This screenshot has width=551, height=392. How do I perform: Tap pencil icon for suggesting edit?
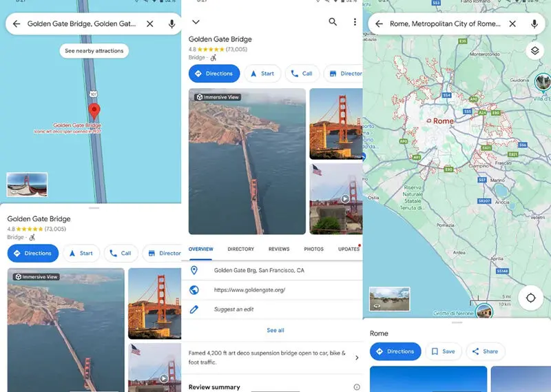[x=194, y=309]
